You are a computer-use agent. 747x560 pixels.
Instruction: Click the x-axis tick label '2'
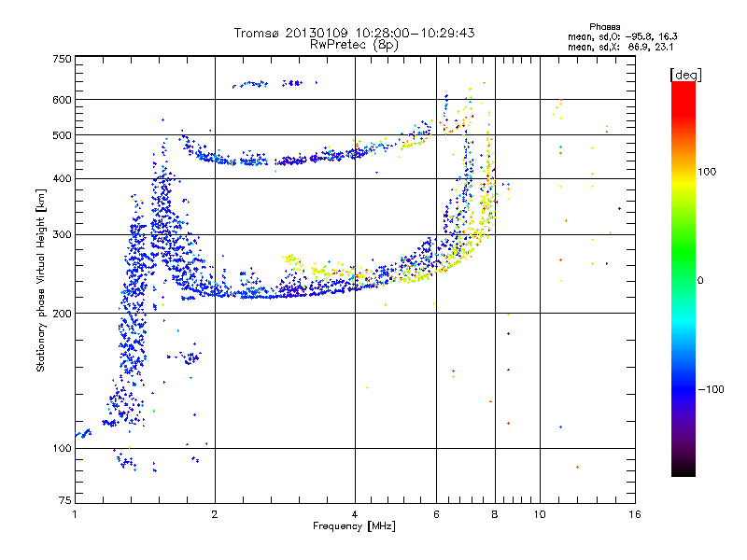click(x=215, y=514)
